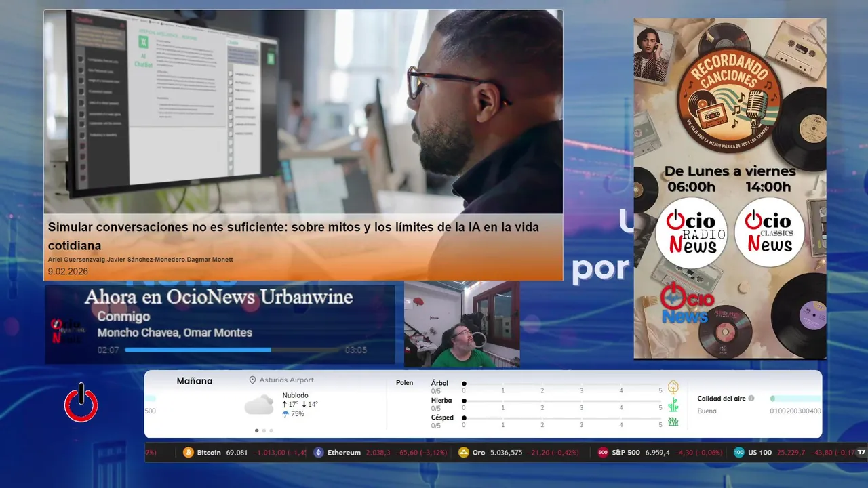
Task: Click the Recordando Canciones promo poster
Action: [730, 188]
